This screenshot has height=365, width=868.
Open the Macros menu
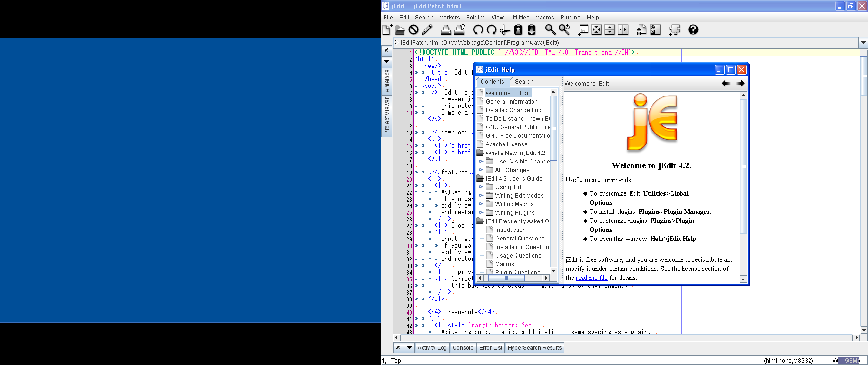coord(544,18)
